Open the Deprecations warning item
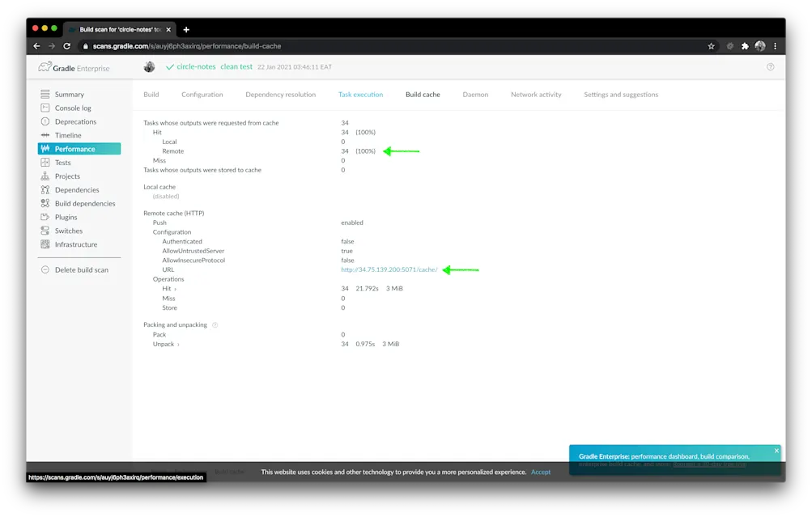Viewport: 812px width, 517px height. pos(46,121)
